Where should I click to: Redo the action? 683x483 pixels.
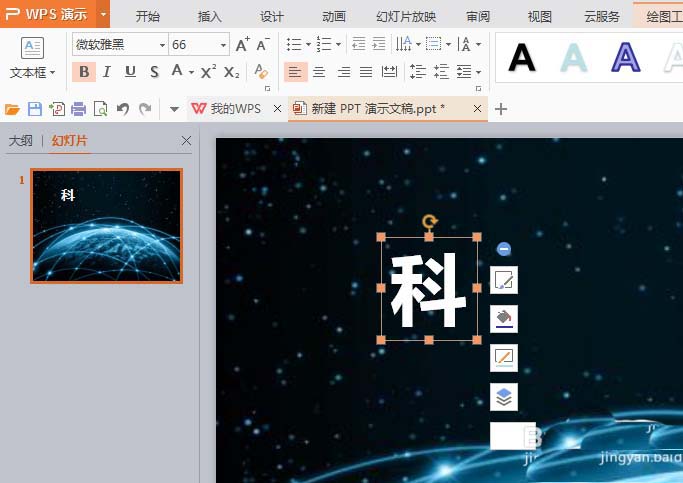click(145, 109)
